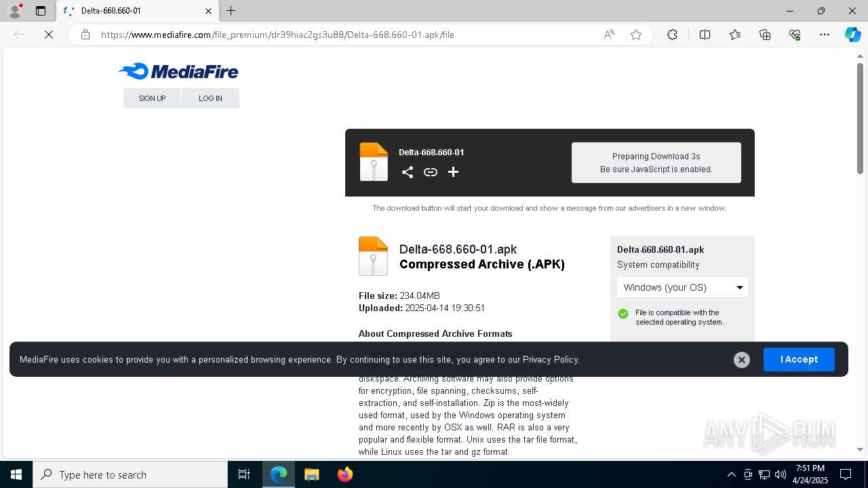This screenshot has height=488, width=868.
Task: Click the Preparing Download button
Action: 656,163
